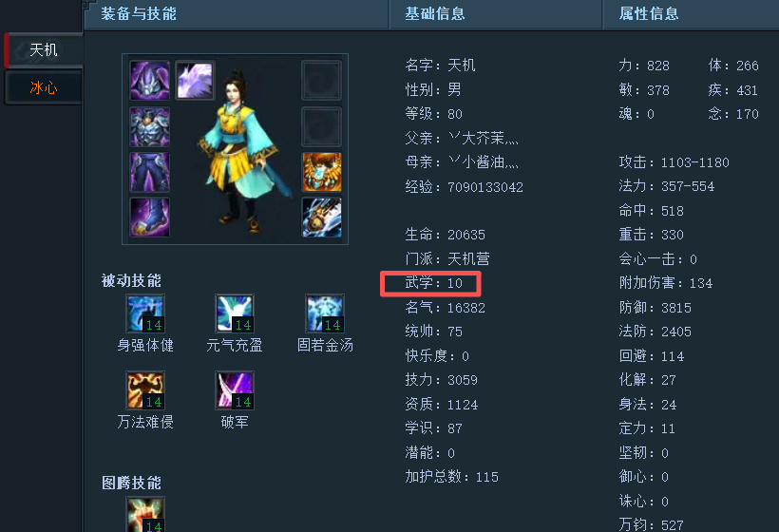Click the helmet equipment slot icon
Viewport: 779px width, 532px height.
tap(149, 81)
